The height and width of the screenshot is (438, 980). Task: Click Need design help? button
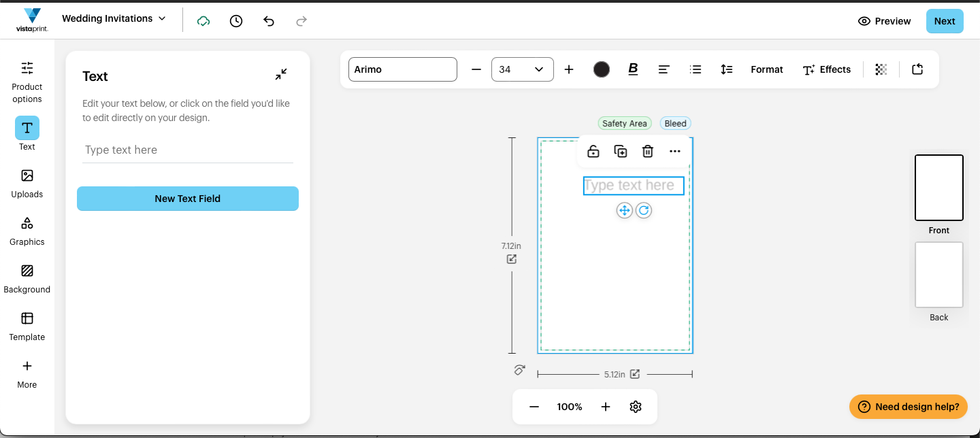tap(909, 407)
